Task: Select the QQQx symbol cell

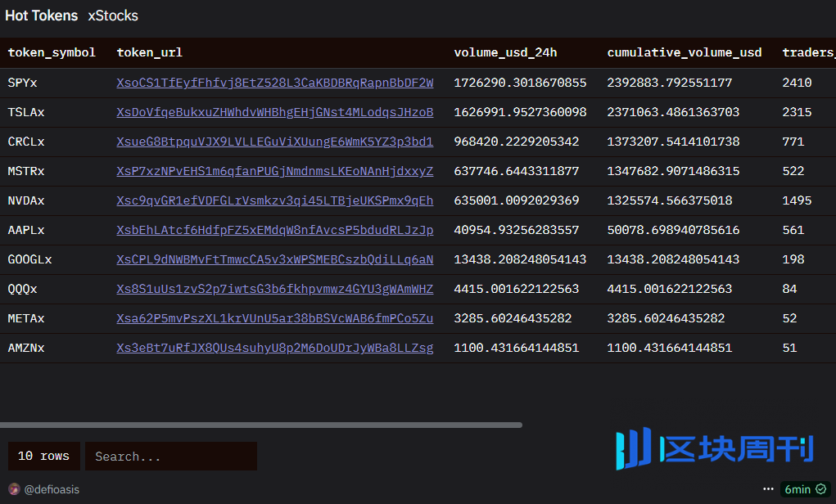Action: tap(22, 289)
